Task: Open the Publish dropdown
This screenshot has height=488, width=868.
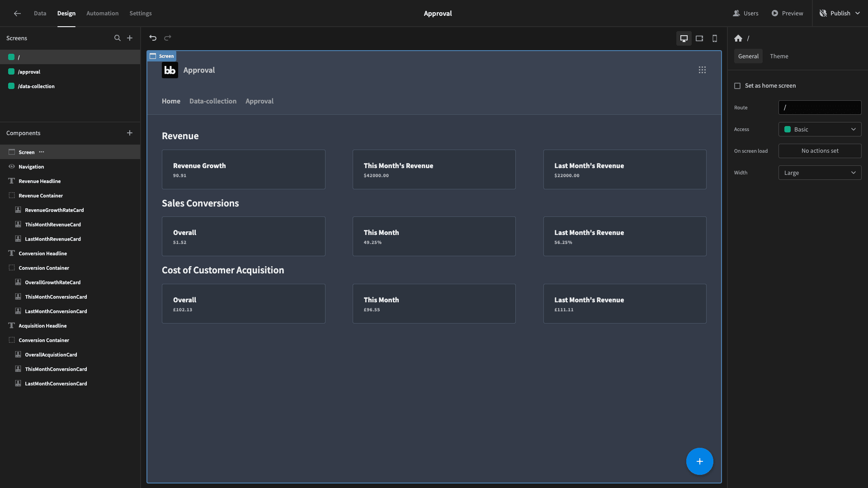Action: (x=840, y=14)
